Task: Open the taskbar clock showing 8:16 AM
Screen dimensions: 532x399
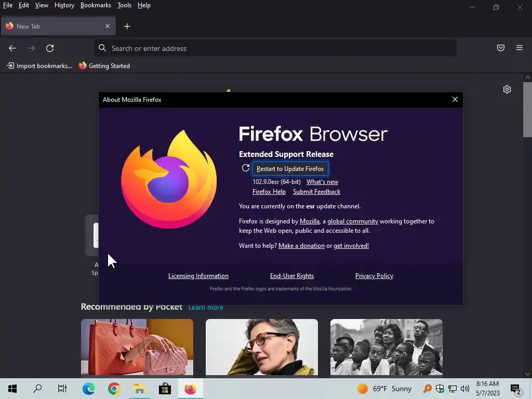Action: click(x=487, y=389)
